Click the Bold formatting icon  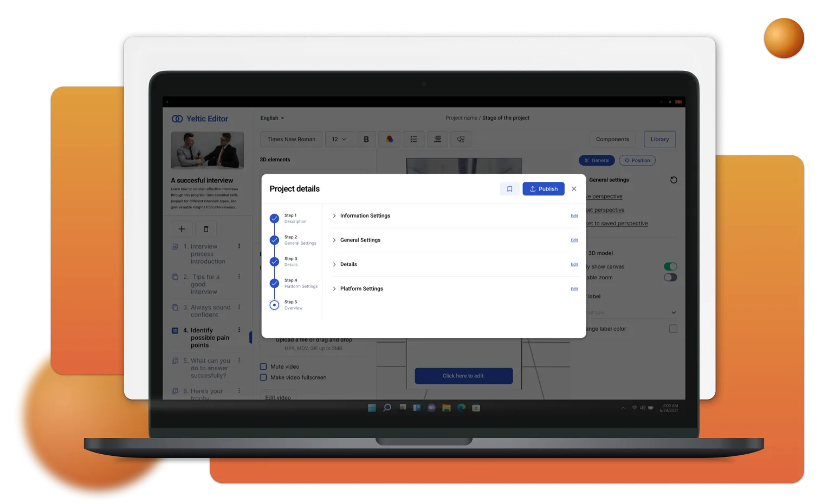366,139
